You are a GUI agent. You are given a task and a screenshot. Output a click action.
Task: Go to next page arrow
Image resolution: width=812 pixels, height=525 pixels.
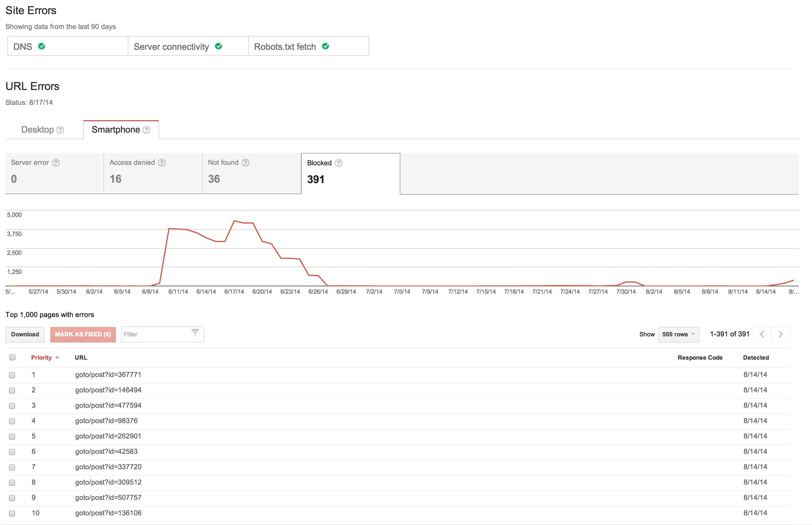pos(781,334)
